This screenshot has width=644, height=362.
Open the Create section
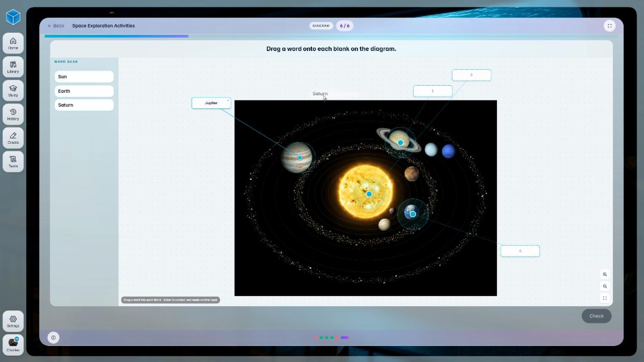(x=13, y=137)
